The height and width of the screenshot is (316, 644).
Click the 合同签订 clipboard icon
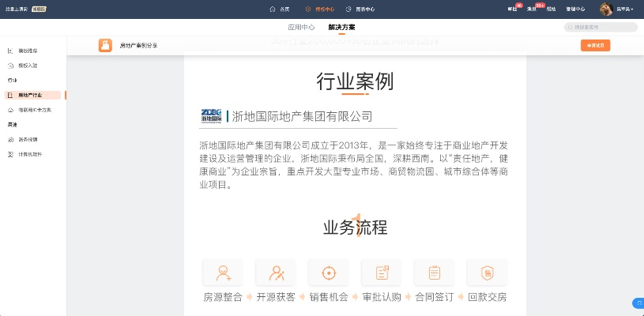[434, 273]
